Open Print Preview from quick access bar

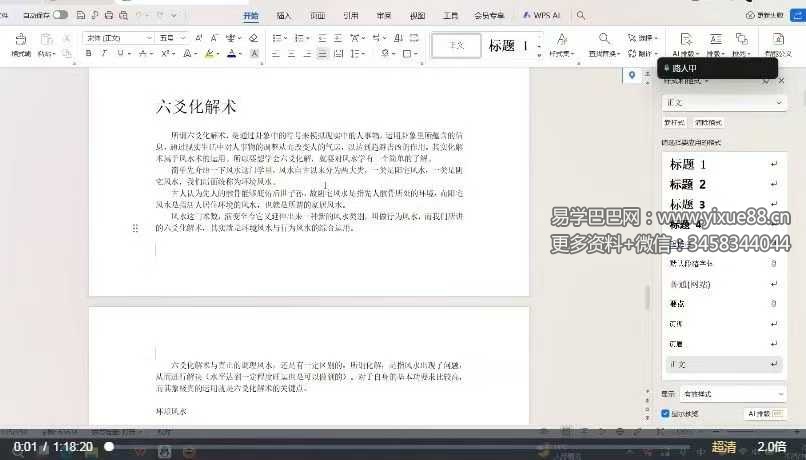123,15
